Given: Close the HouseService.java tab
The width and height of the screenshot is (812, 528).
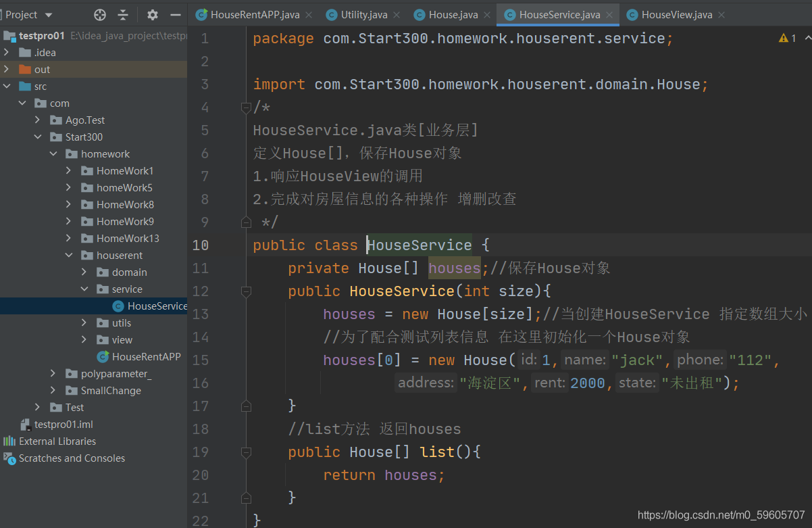Looking at the screenshot, I should [x=609, y=15].
